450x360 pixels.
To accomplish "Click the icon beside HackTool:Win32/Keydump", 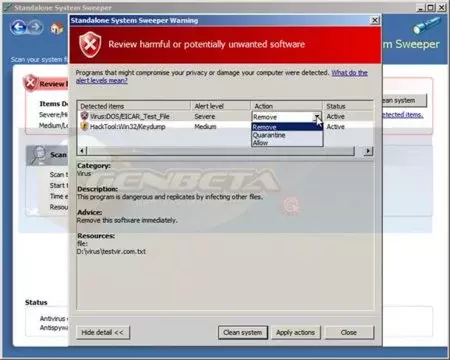I will [84, 126].
